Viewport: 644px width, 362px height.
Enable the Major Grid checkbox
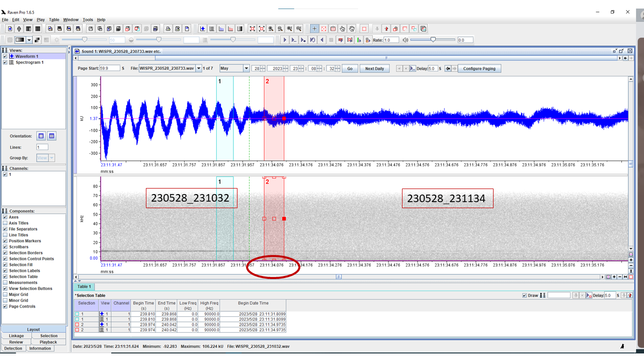click(5, 295)
